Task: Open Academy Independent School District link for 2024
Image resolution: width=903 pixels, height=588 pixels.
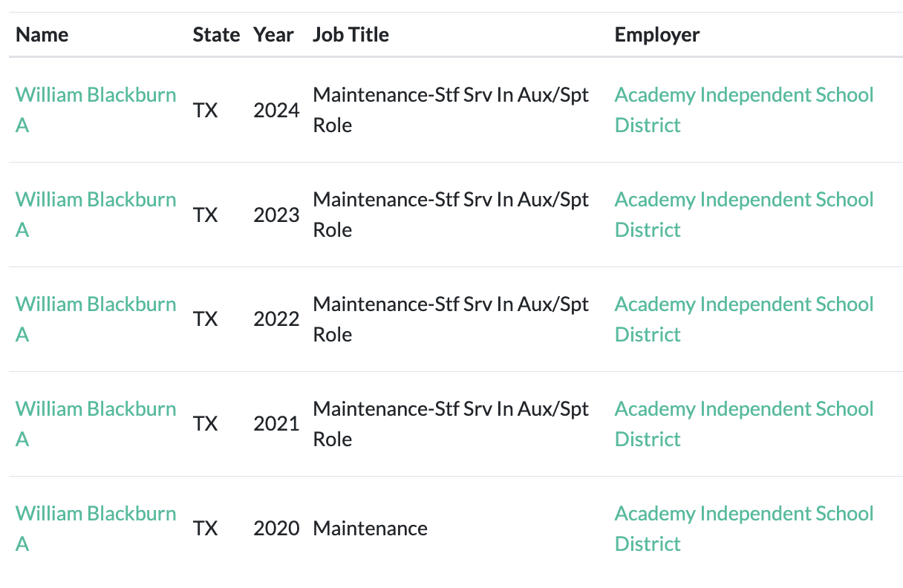Action: [743, 96]
